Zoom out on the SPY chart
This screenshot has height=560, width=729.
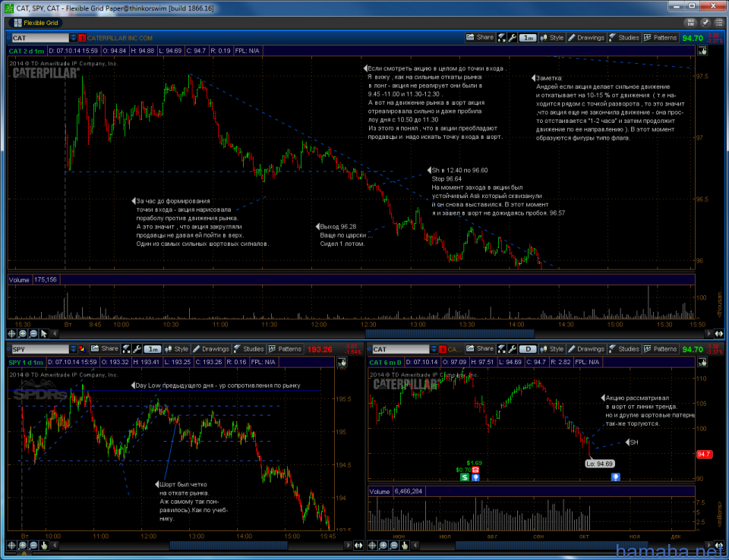(33, 545)
